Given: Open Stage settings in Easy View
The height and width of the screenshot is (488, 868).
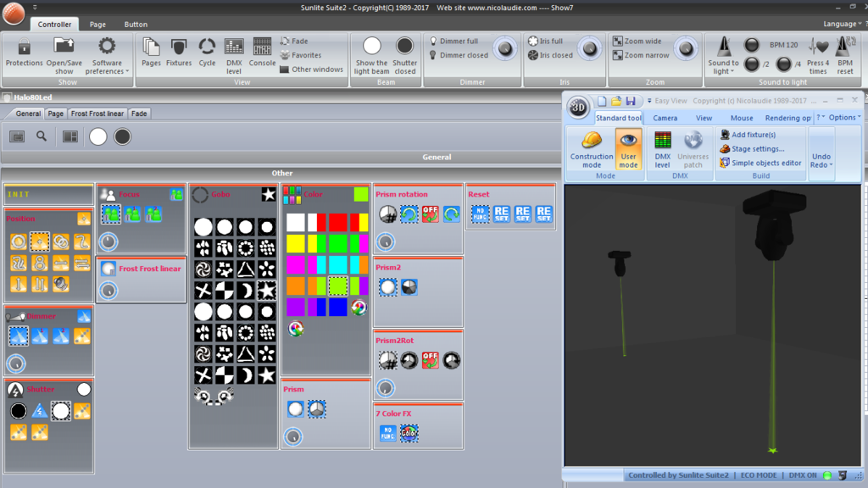Looking at the screenshot, I should [x=752, y=149].
